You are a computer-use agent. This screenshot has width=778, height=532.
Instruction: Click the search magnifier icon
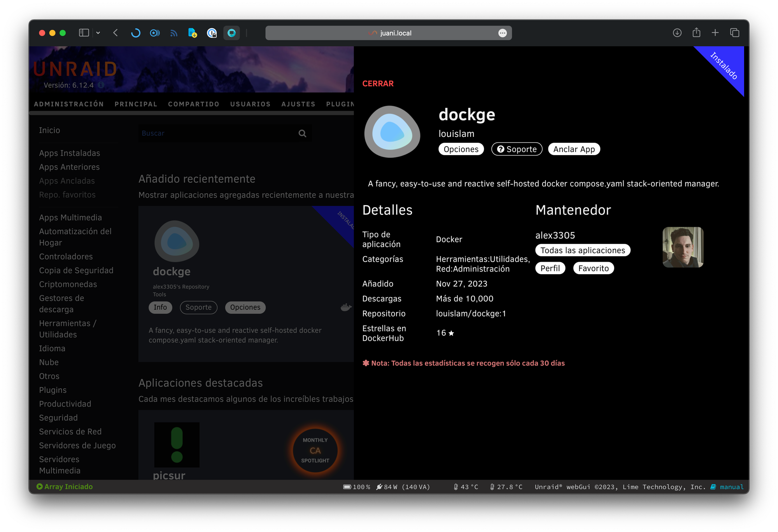pyautogui.click(x=302, y=133)
